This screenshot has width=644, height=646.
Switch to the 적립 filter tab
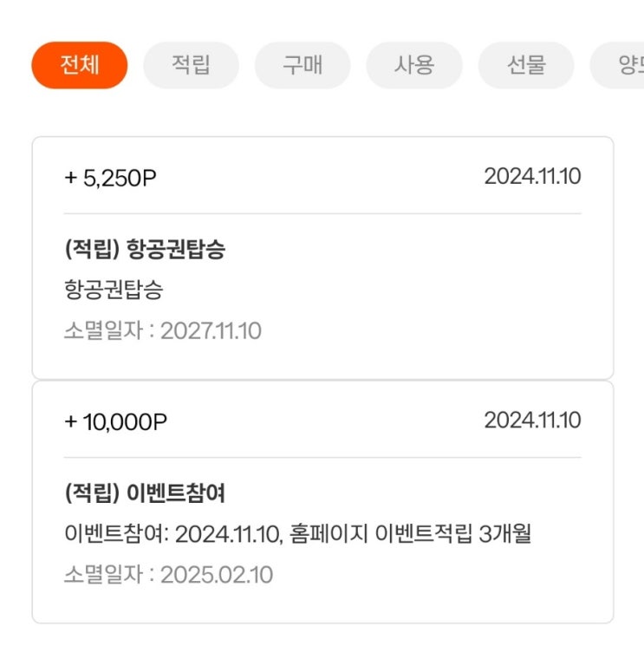[191, 65]
